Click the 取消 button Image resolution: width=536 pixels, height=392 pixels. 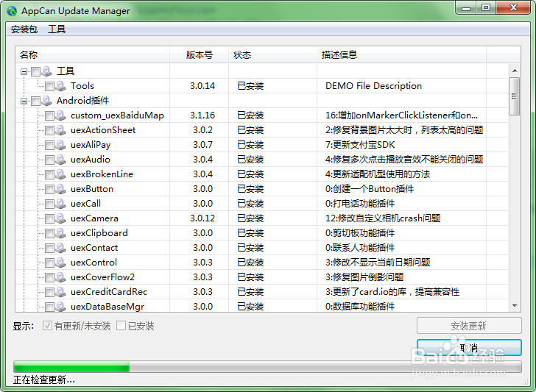coord(469,348)
